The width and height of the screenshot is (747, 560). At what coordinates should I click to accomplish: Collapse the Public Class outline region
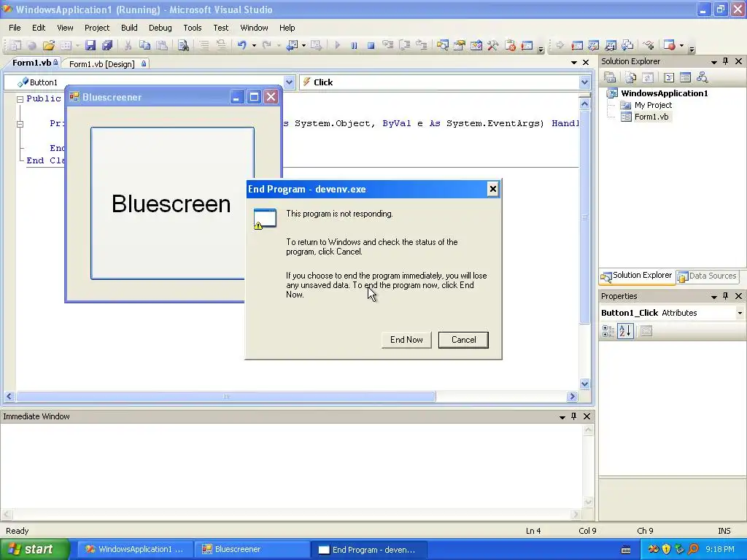(x=20, y=99)
